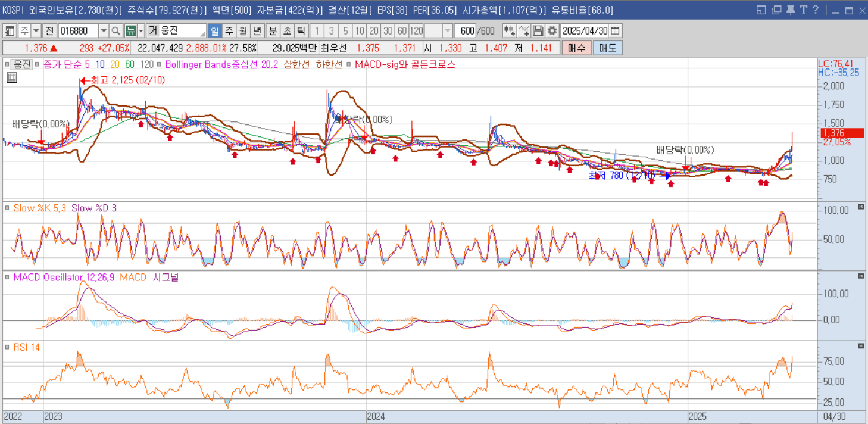The width and height of the screenshot is (868, 424).
Task: Click the T font icon in title bar
Action: pyautogui.click(x=803, y=10)
